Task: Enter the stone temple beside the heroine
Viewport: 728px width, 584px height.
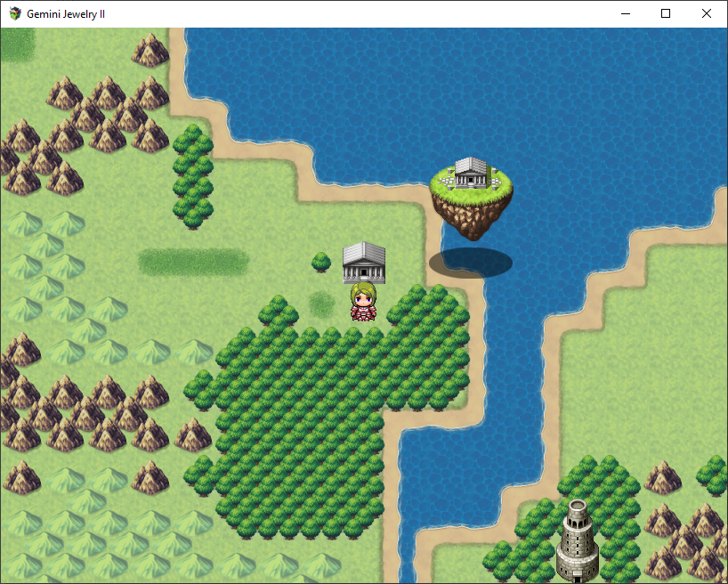Action: (363, 263)
